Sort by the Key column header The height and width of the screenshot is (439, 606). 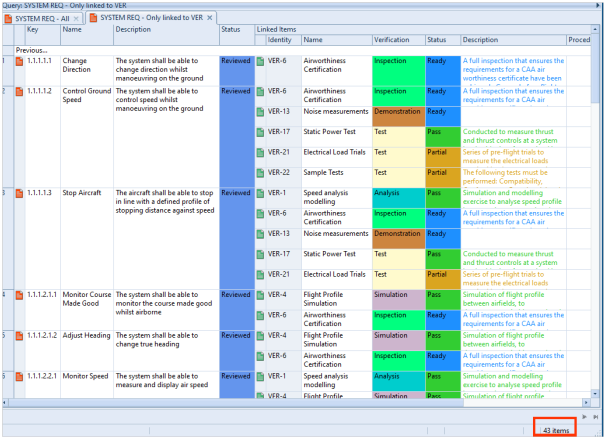pyautogui.click(x=43, y=35)
